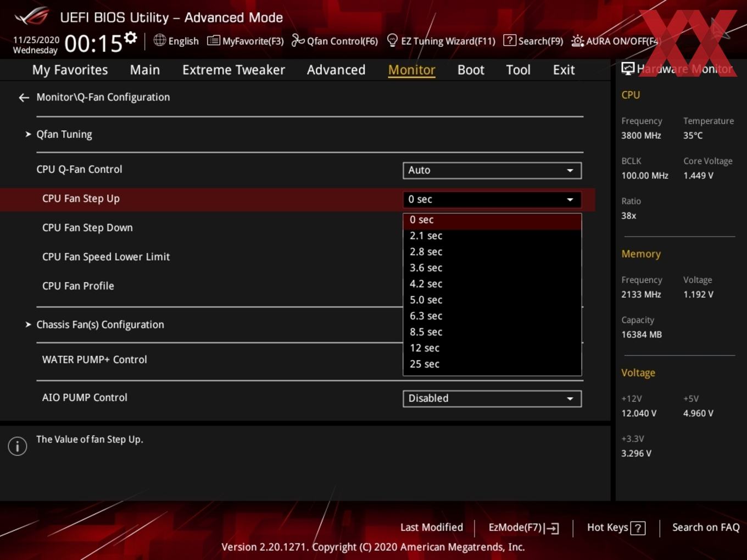This screenshot has width=747, height=560.
Task: Toggle AURA ON/OFF lighting icon
Action: [577, 41]
